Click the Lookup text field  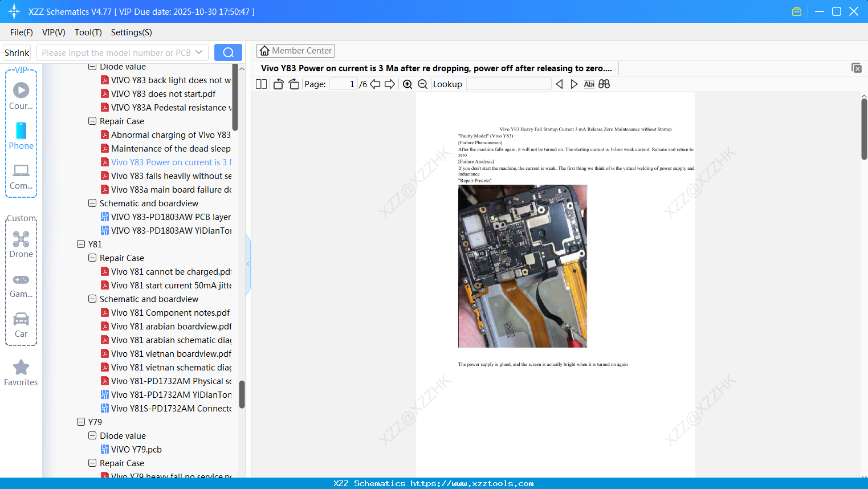[x=509, y=84]
